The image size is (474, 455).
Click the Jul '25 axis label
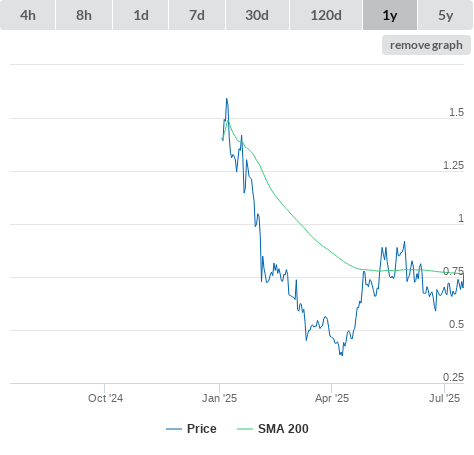pos(444,398)
